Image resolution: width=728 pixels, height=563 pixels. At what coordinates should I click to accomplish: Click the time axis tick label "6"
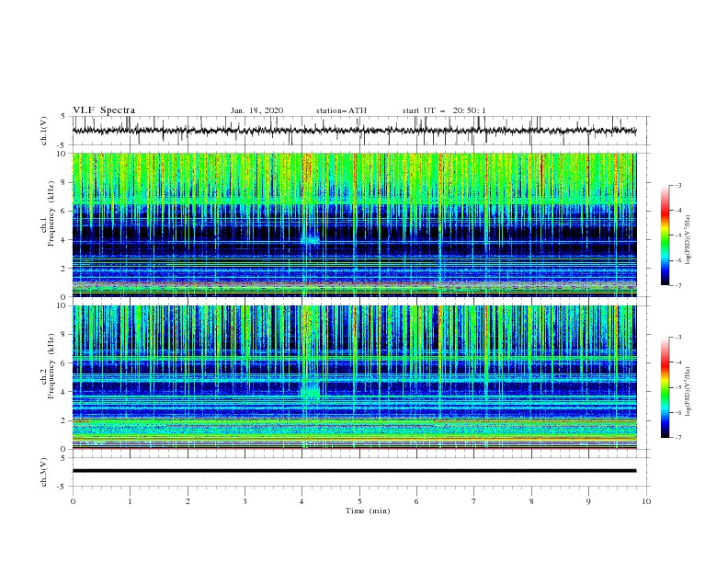coord(416,501)
